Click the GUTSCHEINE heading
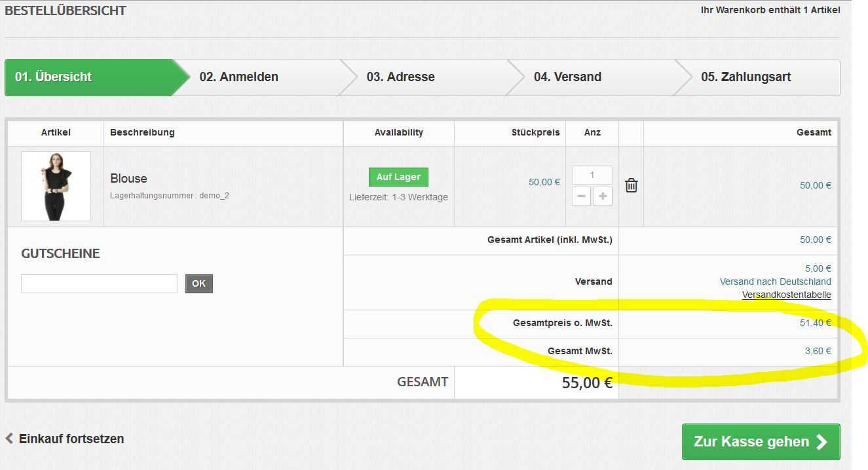 tap(60, 254)
